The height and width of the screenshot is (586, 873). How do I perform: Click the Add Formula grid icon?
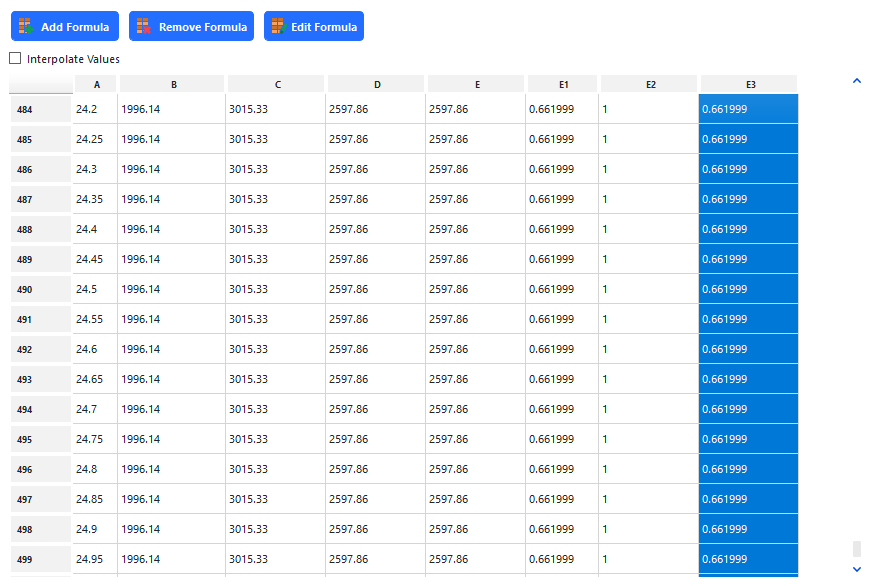pyautogui.click(x=26, y=27)
